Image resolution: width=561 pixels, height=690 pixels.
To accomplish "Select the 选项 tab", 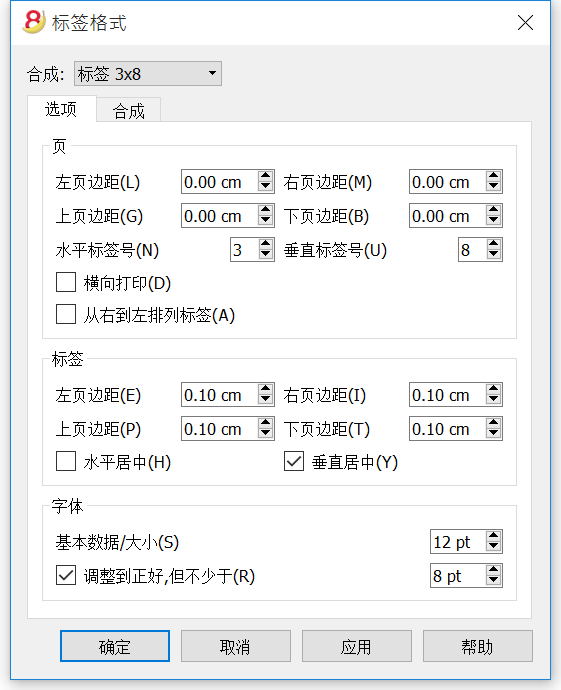I will pos(61,109).
